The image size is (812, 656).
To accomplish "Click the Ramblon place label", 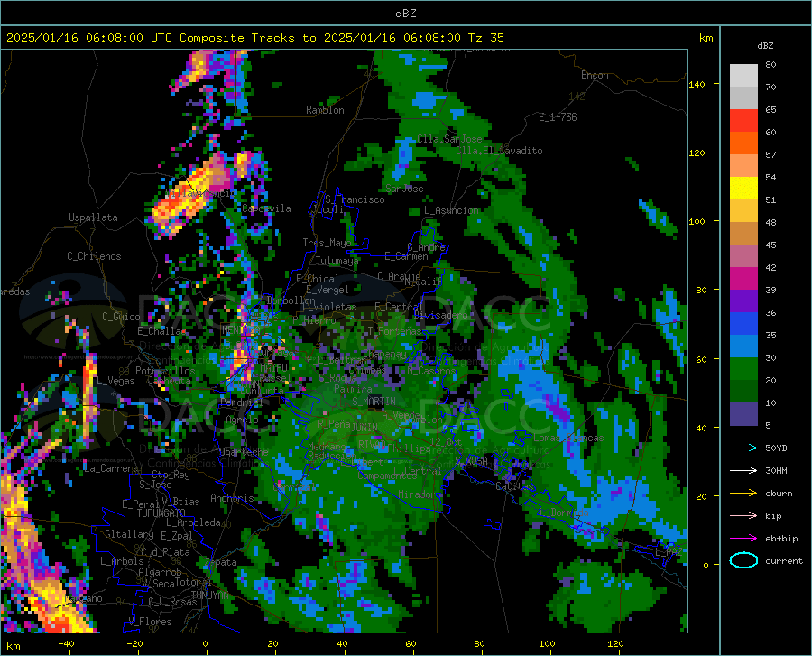I will (325, 110).
